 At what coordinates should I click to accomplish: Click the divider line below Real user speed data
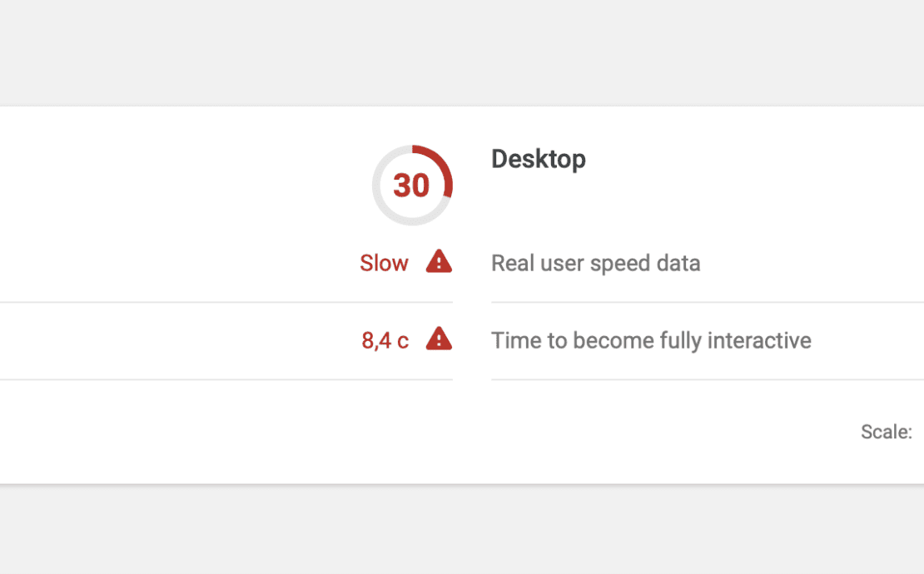coord(707,302)
